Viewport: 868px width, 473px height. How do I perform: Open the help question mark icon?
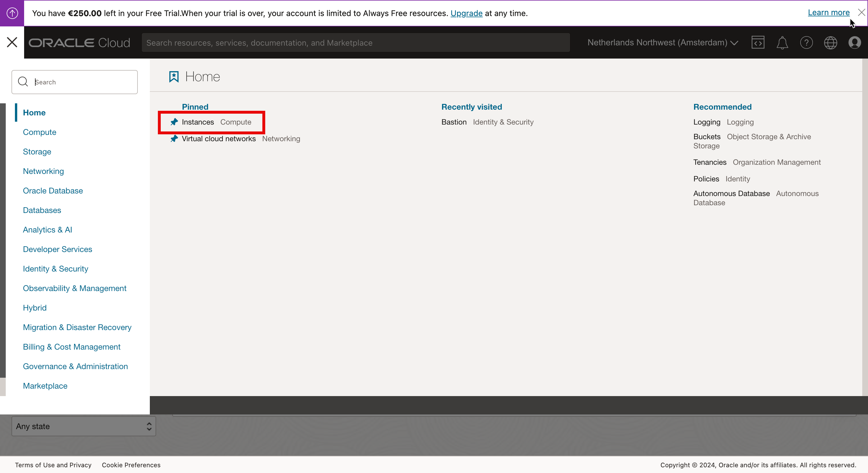[x=806, y=43]
